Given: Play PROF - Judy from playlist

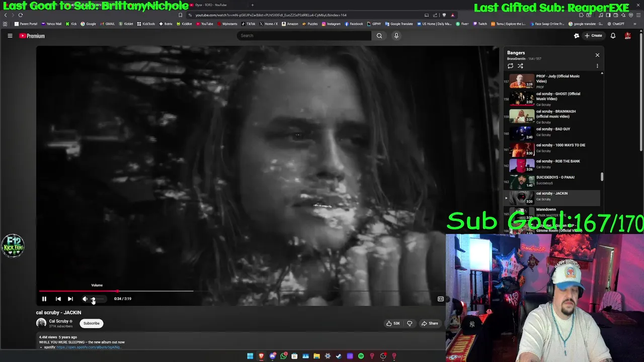Looking at the screenshot, I should [552, 81].
